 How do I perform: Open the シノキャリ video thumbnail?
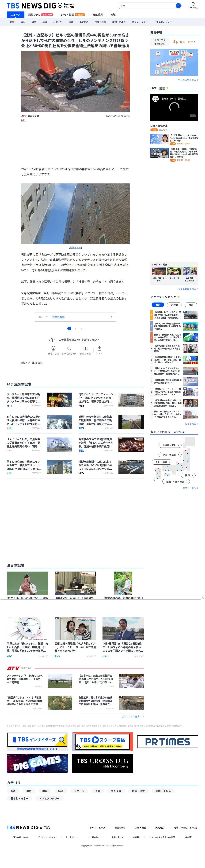point(174,272)
